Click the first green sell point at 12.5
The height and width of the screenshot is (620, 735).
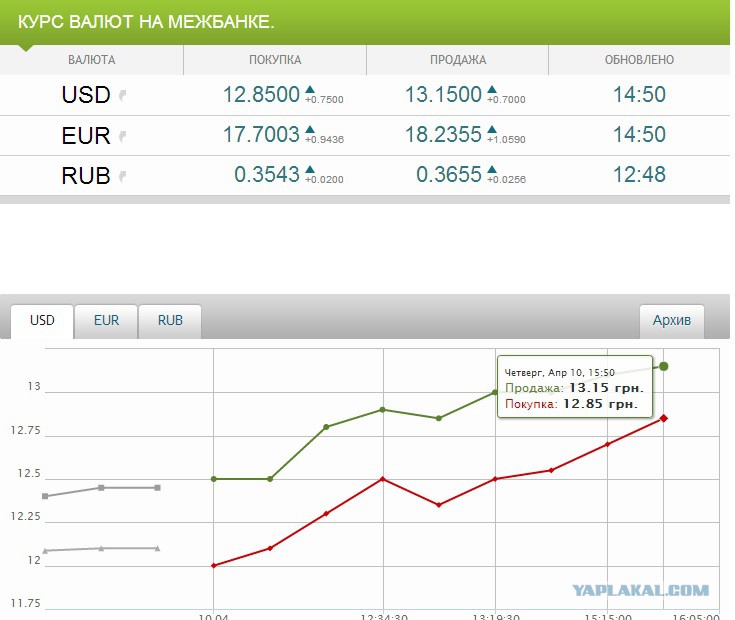point(214,479)
